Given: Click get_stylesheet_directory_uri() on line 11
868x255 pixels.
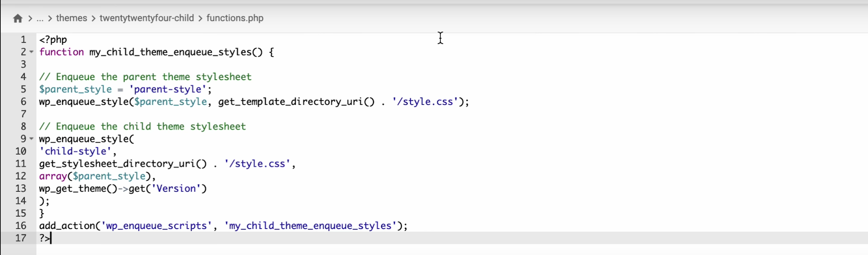Looking at the screenshot, I should coord(122,164).
